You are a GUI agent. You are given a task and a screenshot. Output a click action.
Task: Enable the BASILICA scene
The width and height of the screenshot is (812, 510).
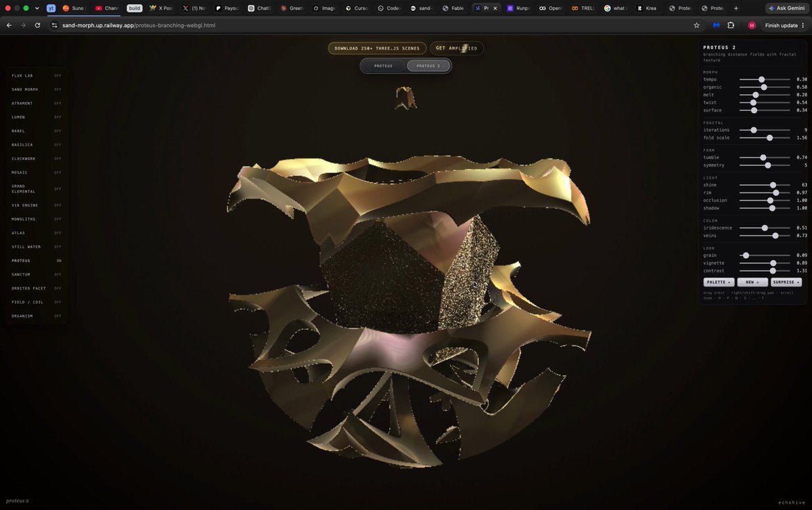tap(37, 145)
